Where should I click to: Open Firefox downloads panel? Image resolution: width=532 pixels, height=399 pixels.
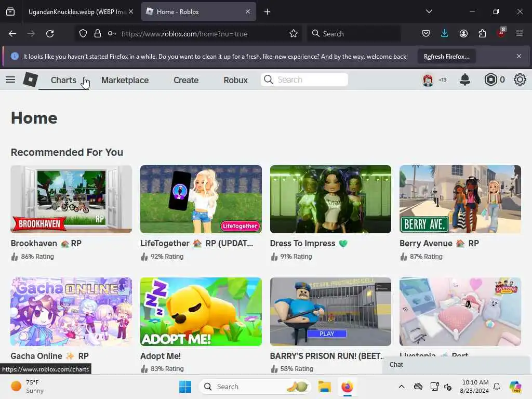coord(445,33)
